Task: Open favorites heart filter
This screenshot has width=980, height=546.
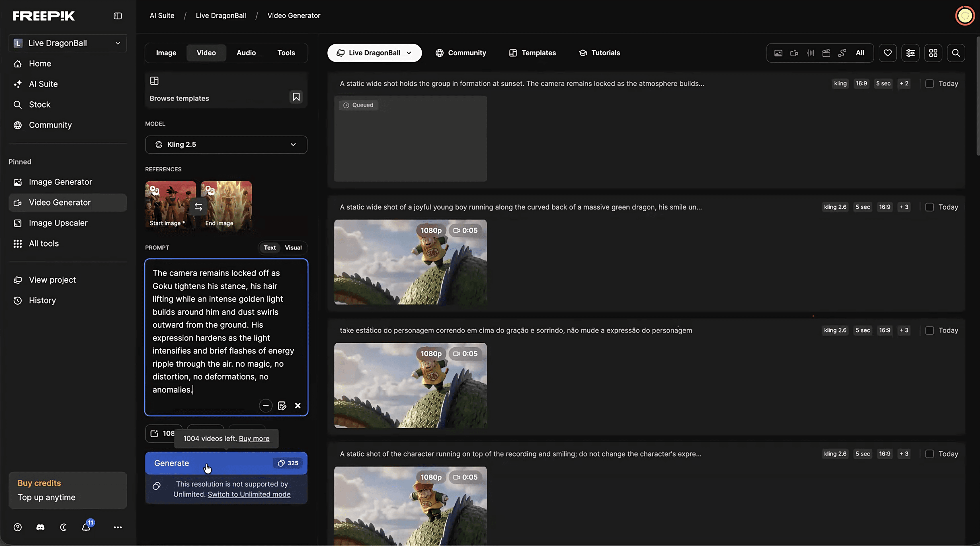Action: (887, 53)
